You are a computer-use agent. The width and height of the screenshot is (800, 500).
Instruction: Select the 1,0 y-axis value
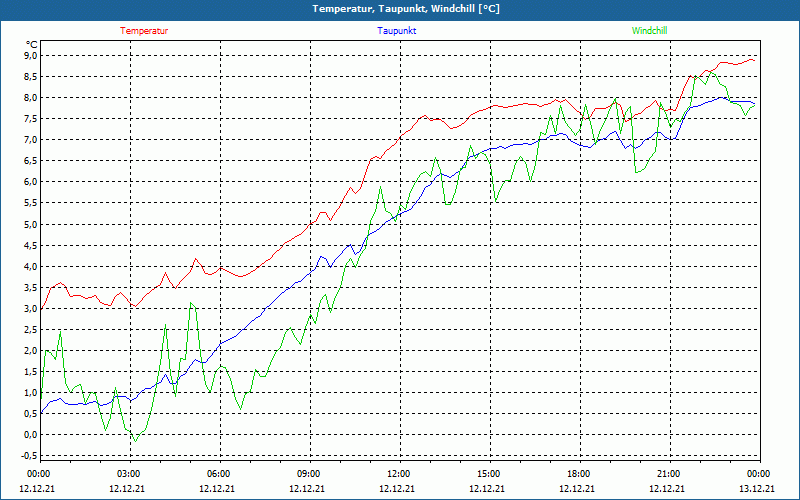click(31, 393)
